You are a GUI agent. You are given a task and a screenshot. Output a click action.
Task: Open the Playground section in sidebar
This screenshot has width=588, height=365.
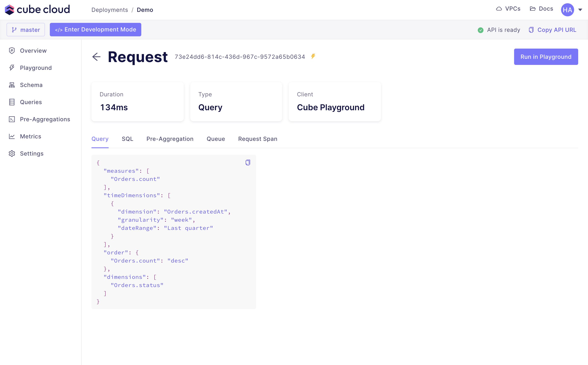(x=36, y=68)
